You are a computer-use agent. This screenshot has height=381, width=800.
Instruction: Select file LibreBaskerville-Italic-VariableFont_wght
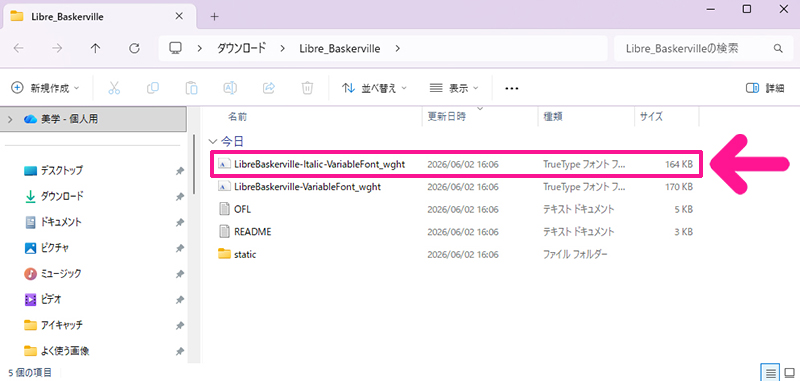319,164
